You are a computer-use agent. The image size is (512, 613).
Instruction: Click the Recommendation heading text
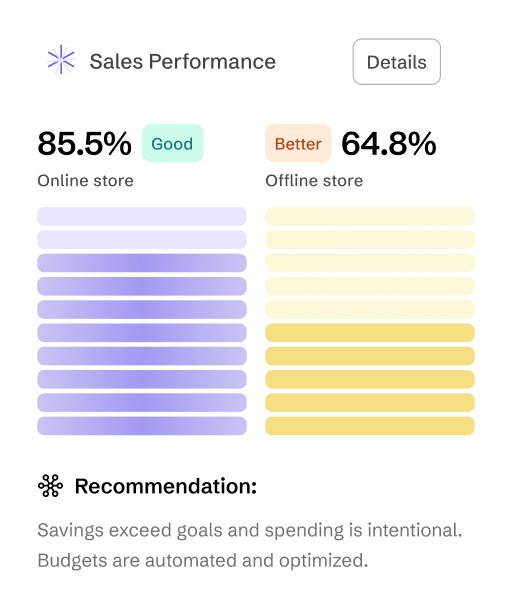[166, 486]
